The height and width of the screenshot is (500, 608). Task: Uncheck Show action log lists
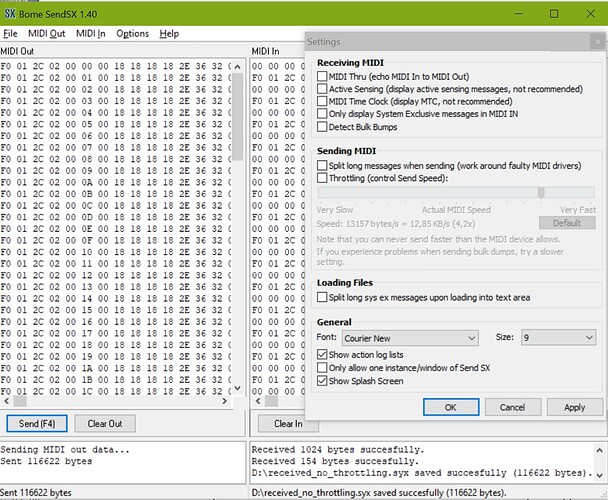tap(322, 354)
